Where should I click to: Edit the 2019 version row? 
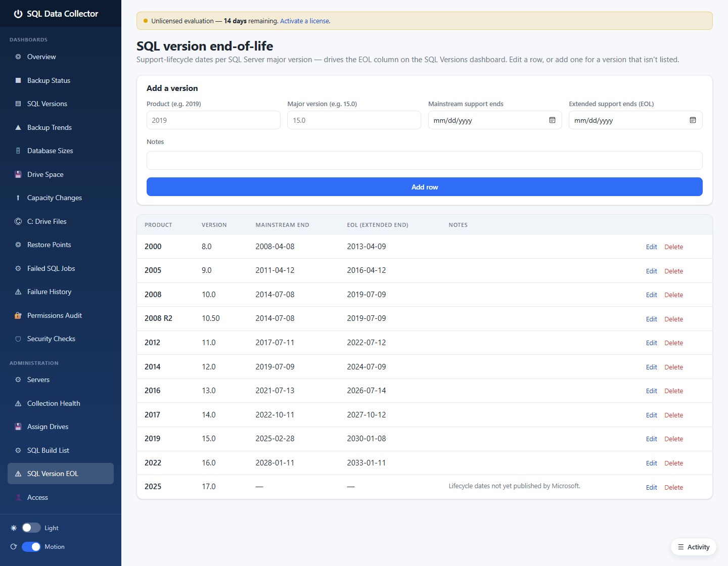click(x=651, y=439)
